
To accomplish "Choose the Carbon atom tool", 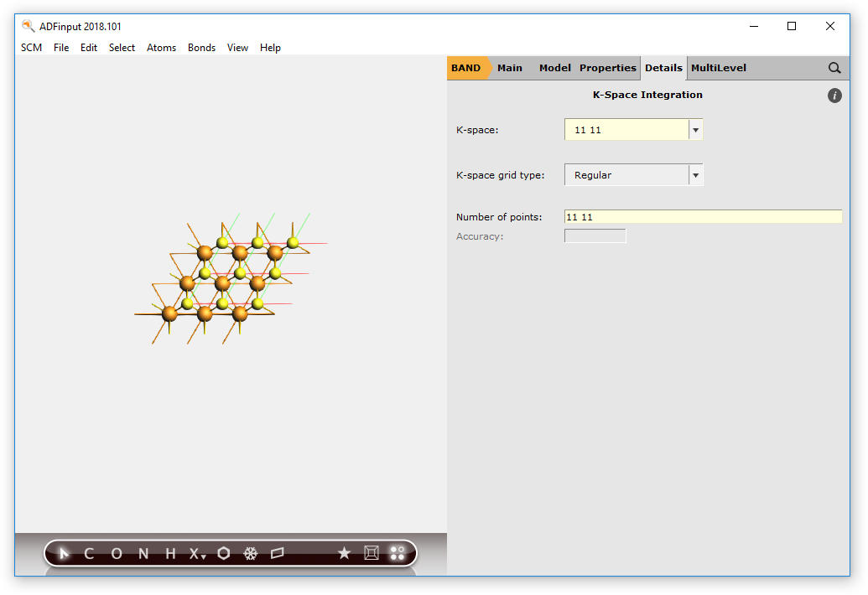I will point(89,553).
